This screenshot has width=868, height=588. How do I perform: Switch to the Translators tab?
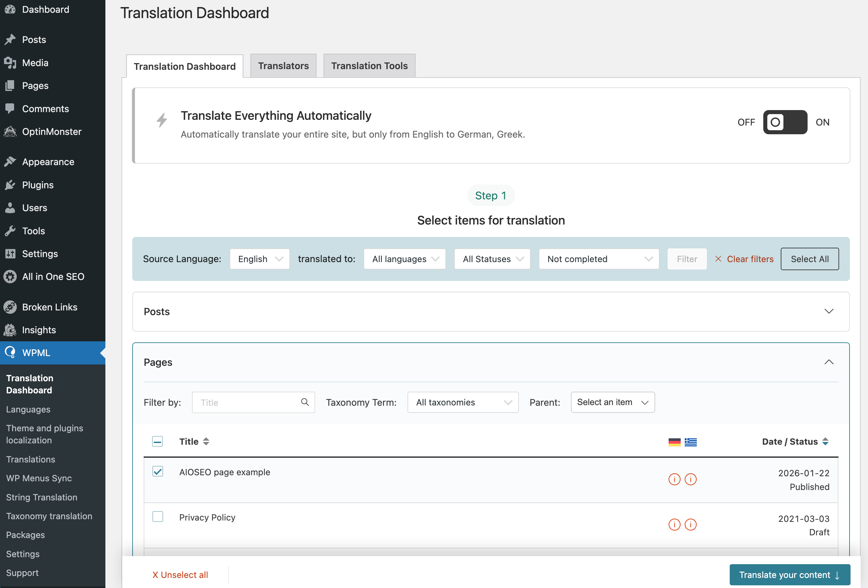(x=283, y=66)
